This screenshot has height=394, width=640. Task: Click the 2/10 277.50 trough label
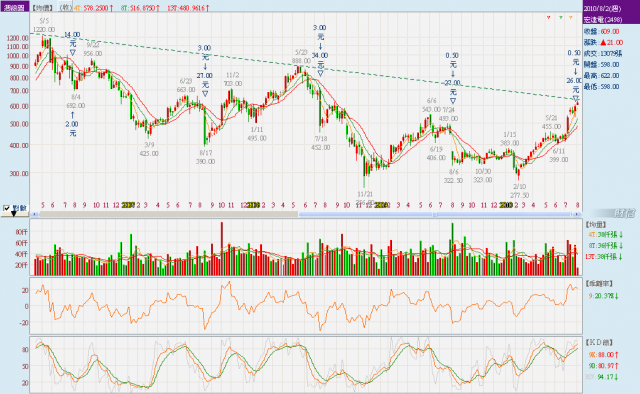[x=520, y=191]
